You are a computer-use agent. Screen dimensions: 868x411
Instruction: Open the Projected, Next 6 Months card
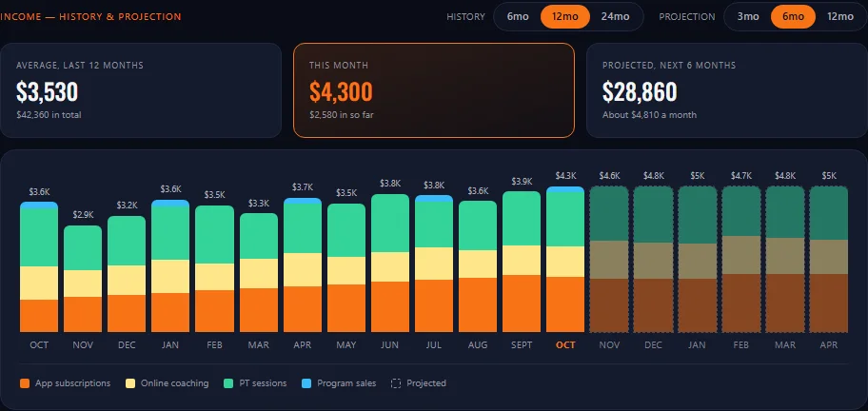pos(727,90)
